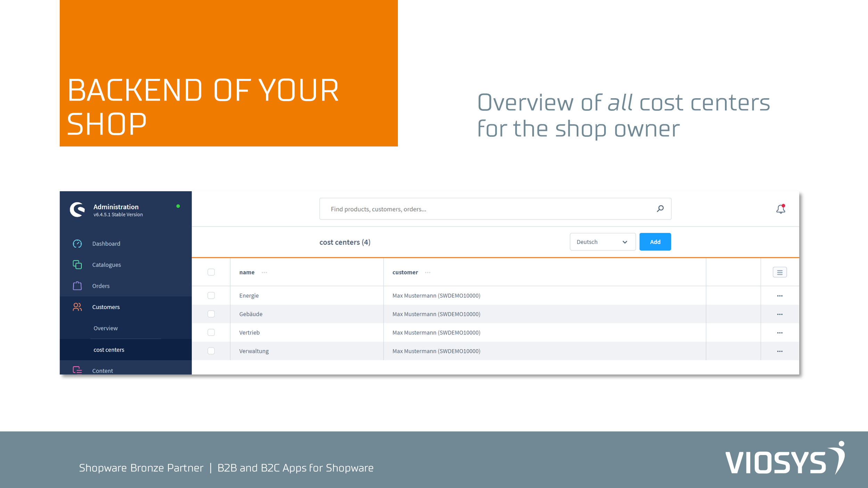
Task: Click the Orders navigation icon
Action: (x=77, y=285)
